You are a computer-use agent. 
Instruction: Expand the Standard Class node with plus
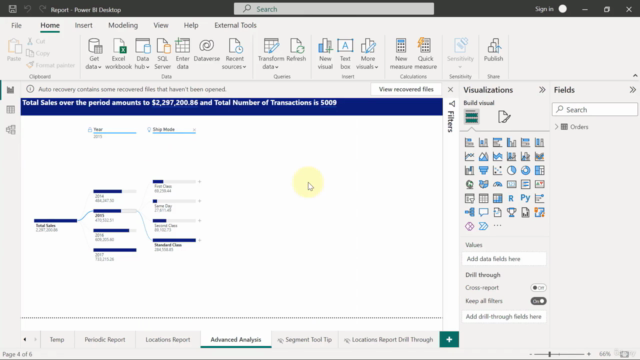click(200, 240)
